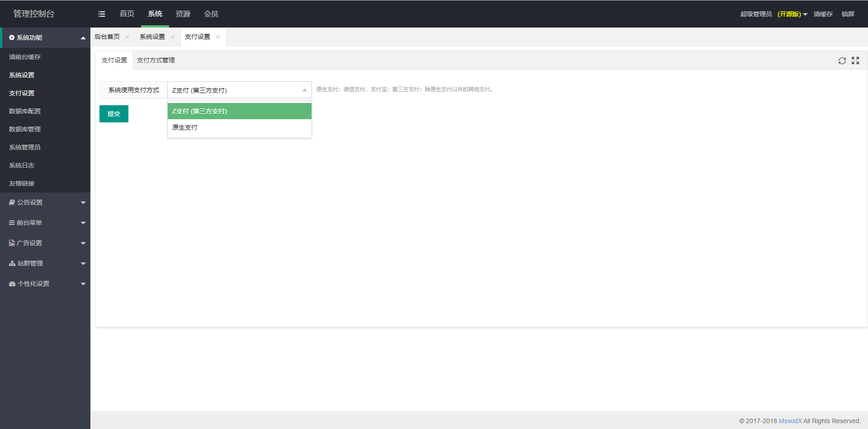Click the 广告设置 image icon
Screen dimensions: 868x429
(x=12, y=243)
